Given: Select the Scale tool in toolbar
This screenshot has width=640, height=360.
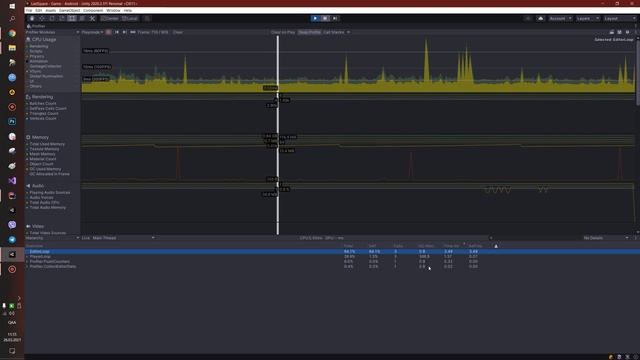Looking at the screenshot, I should point(62,18).
